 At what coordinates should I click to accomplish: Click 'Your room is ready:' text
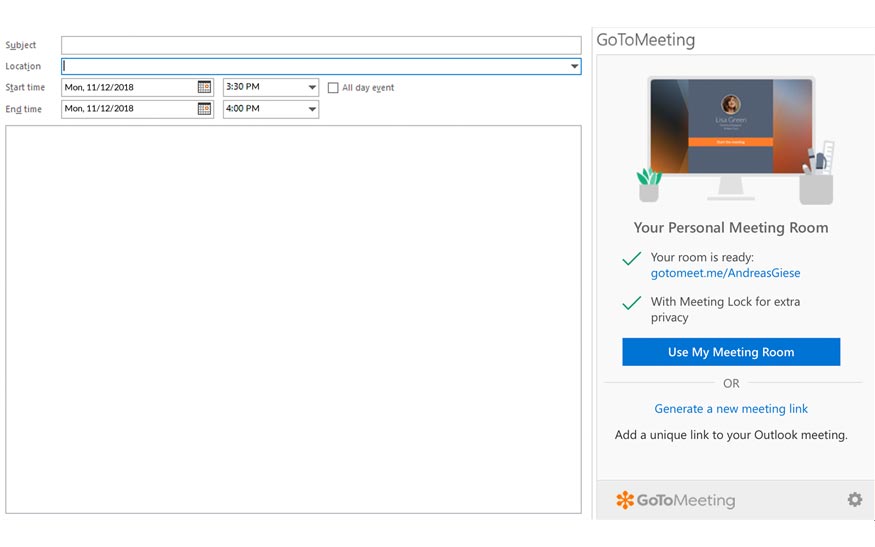tap(702, 257)
